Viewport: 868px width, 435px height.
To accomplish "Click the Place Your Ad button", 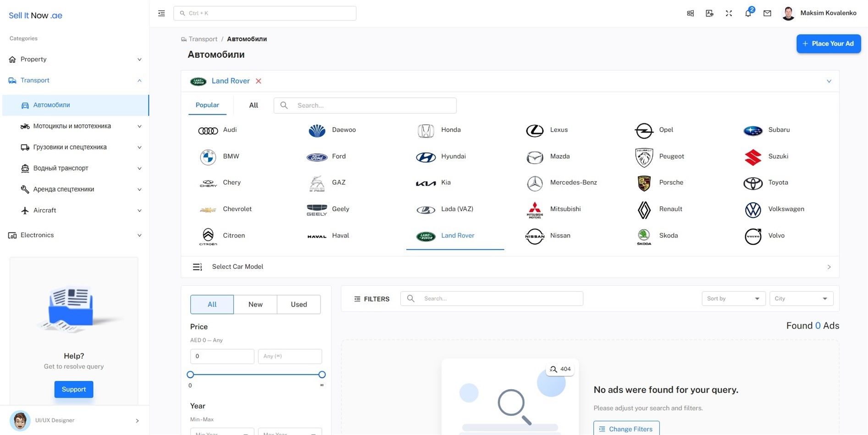I will pyautogui.click(x=828, y=44).
